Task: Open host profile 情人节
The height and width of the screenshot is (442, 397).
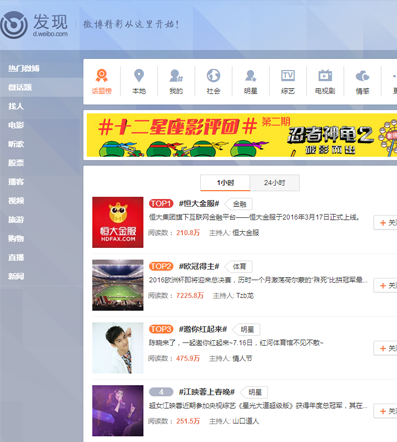Action: click(x=242, y=358)
